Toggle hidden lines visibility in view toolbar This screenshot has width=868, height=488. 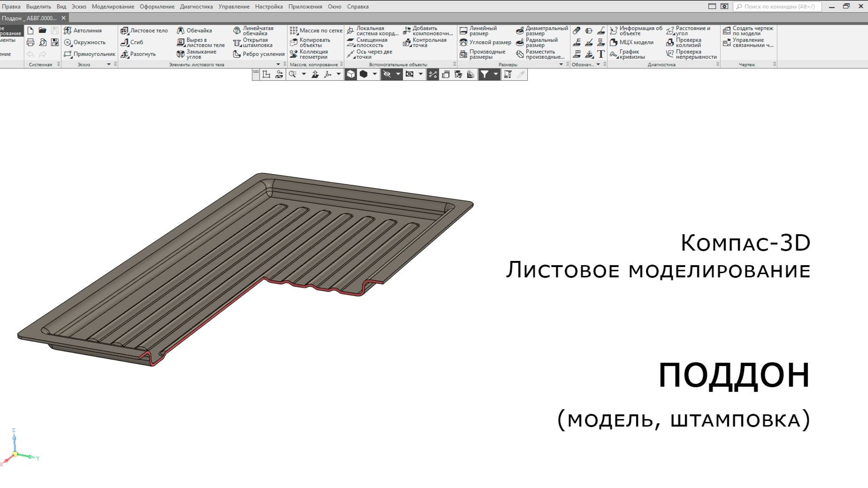tap(388, 74)
